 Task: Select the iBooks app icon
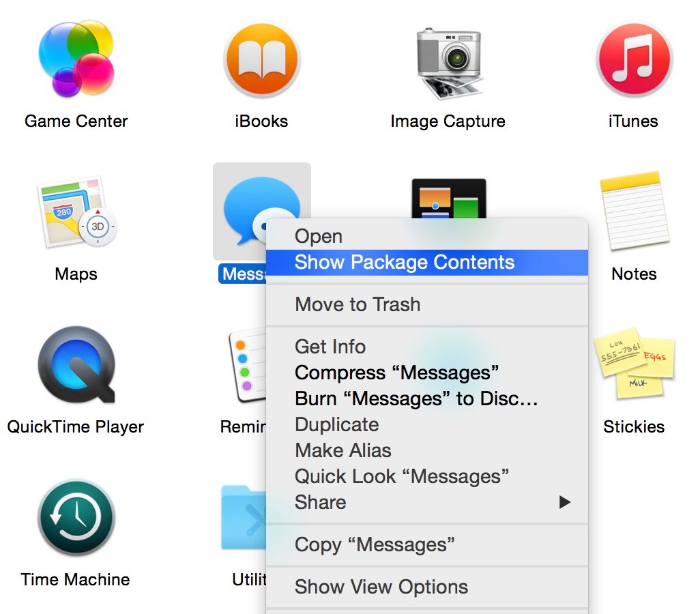(x=261, y=60)
